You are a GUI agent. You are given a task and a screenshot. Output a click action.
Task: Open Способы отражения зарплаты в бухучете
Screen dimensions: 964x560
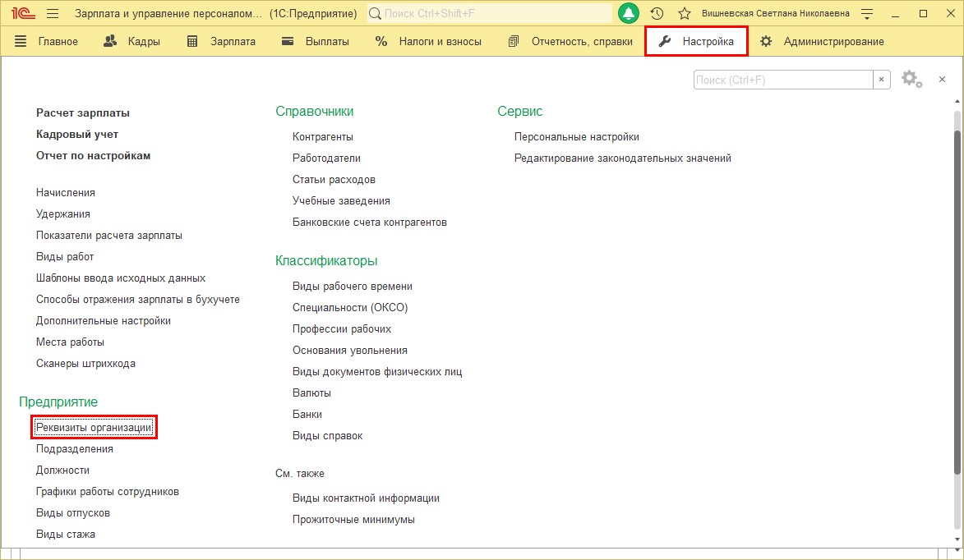[x=138, y=300]
